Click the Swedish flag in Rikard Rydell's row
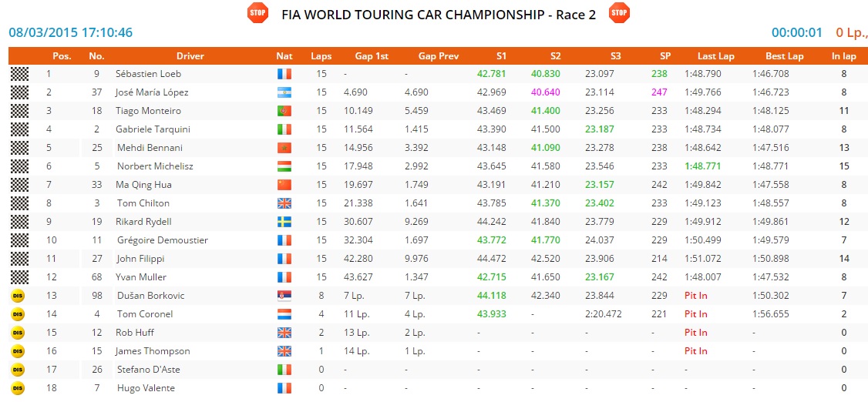 click(284, 222)
